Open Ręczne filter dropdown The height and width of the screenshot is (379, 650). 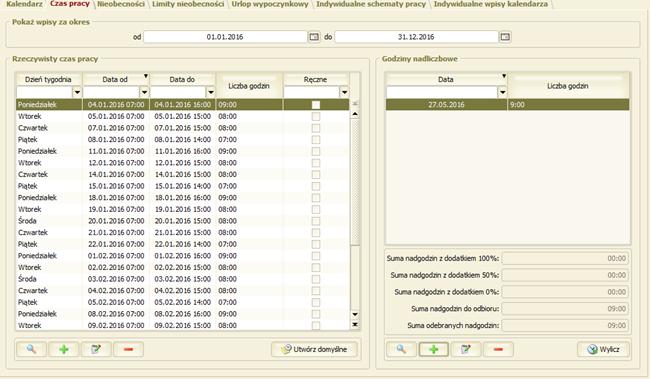click(x=344, y=92)
